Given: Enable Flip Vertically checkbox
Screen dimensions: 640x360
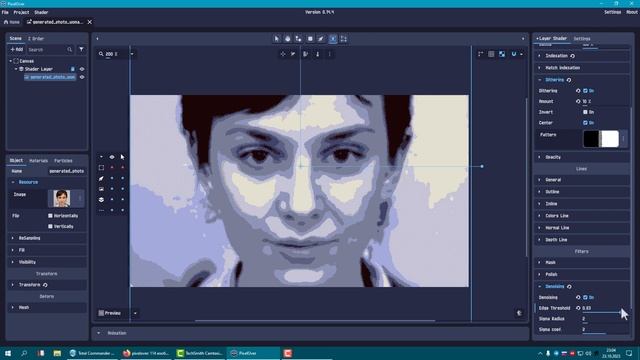Looking at the screenshot, I should [x=50, y=226].
